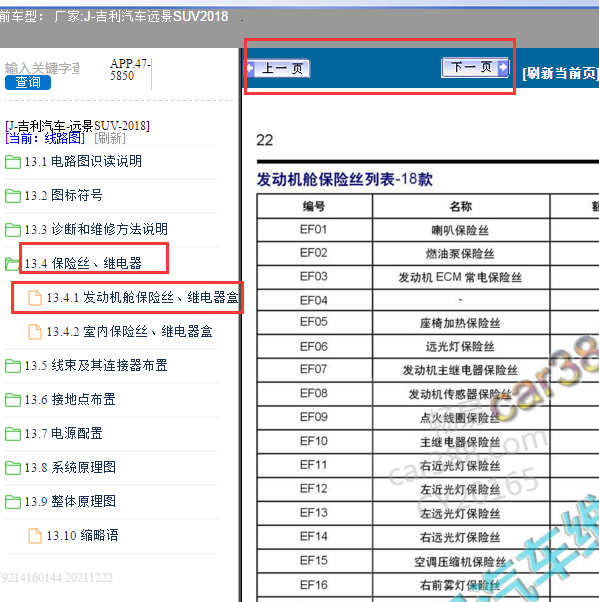Select the 远光灯保险丝 cell
The width and height of the screenshot is (599, 602).
click(460, 347)
